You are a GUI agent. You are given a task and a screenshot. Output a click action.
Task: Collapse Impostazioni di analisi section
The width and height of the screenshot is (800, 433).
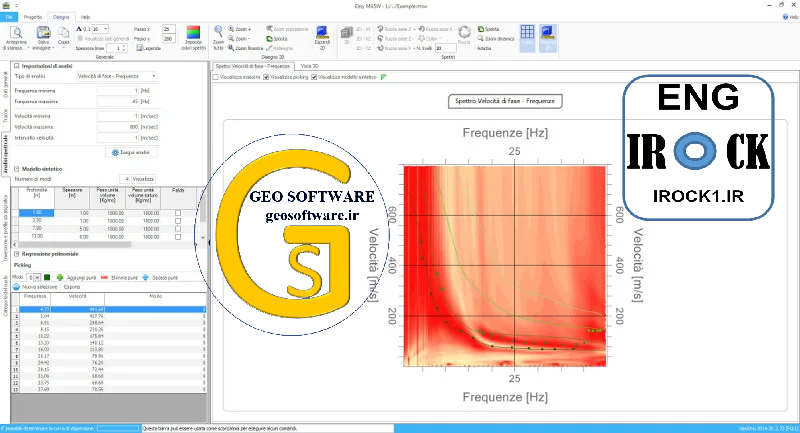coord(16,66)
